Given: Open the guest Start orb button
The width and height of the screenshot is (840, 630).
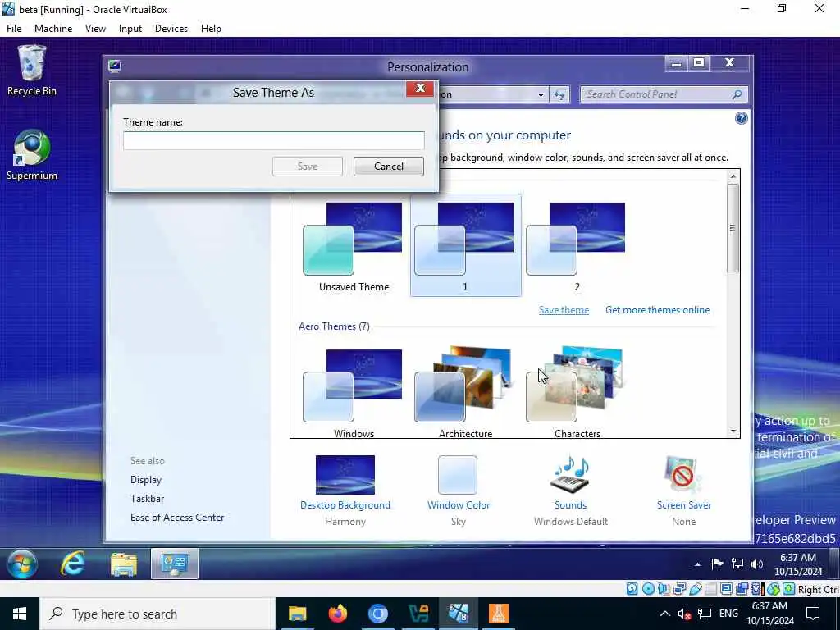Looking at the screenshot, I should point(22,564).
